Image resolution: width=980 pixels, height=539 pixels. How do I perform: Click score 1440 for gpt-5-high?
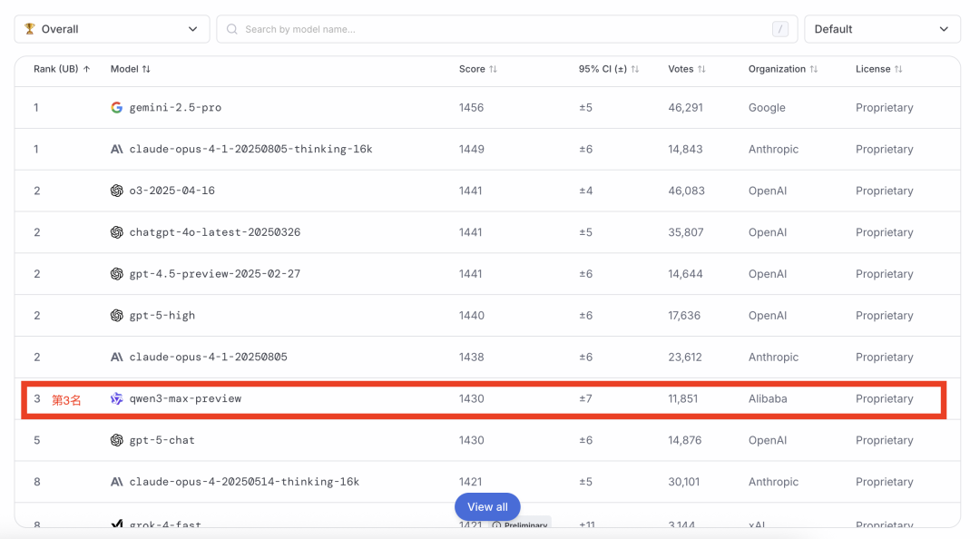[x=471, y=315]
